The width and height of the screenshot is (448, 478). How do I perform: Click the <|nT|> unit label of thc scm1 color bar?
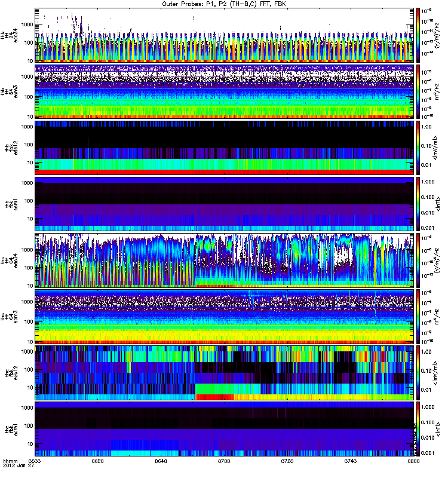click(438, 429)
